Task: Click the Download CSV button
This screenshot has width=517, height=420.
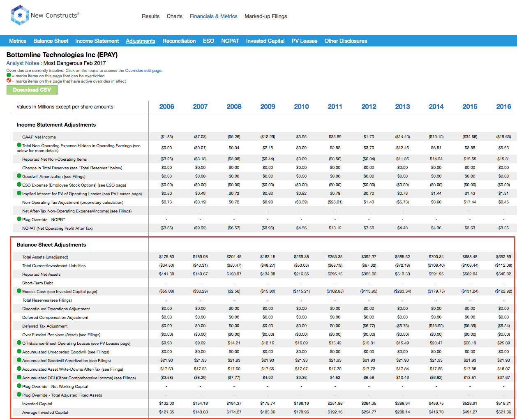Action: [32, 90]
